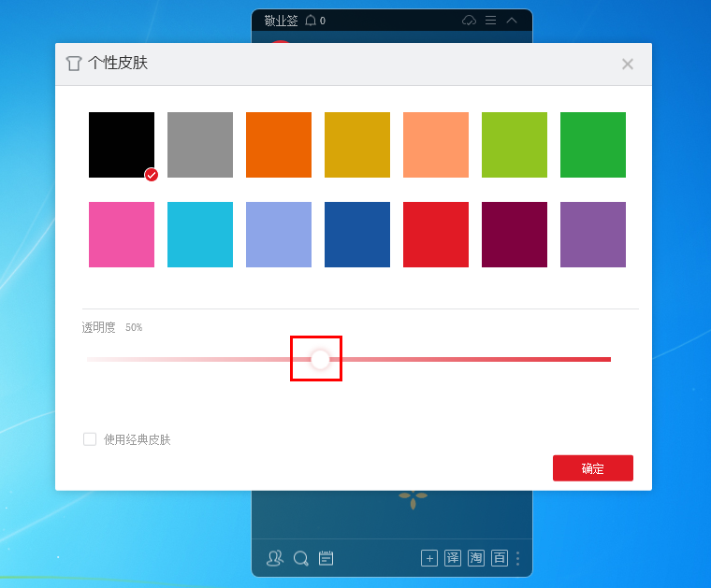Select the navy blue skin swatch

[357, 235]
